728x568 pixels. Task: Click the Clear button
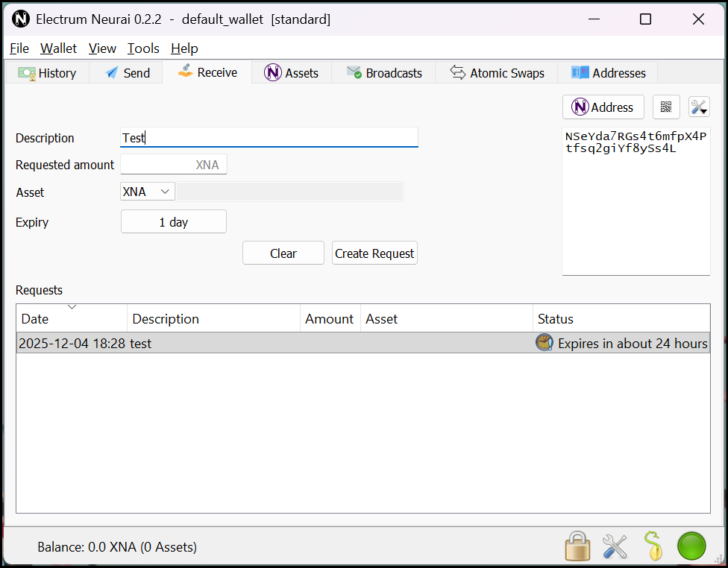tap(283, 253)
